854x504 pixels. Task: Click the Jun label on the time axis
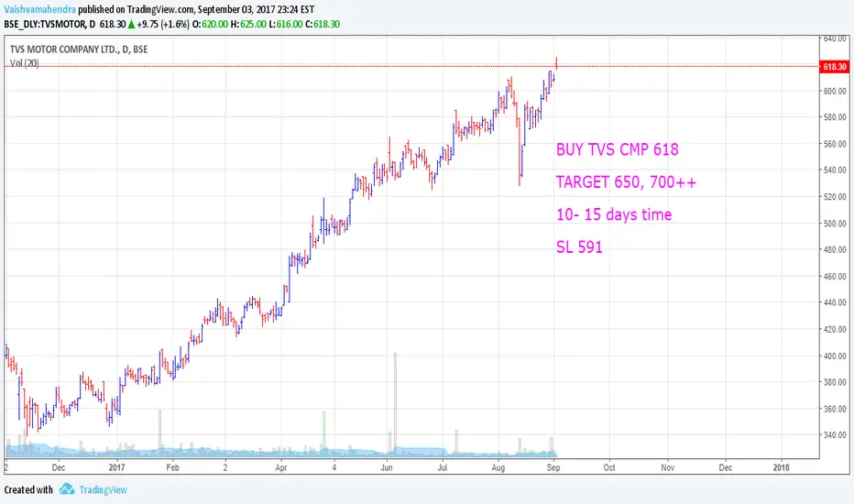[x=386, y=467]
